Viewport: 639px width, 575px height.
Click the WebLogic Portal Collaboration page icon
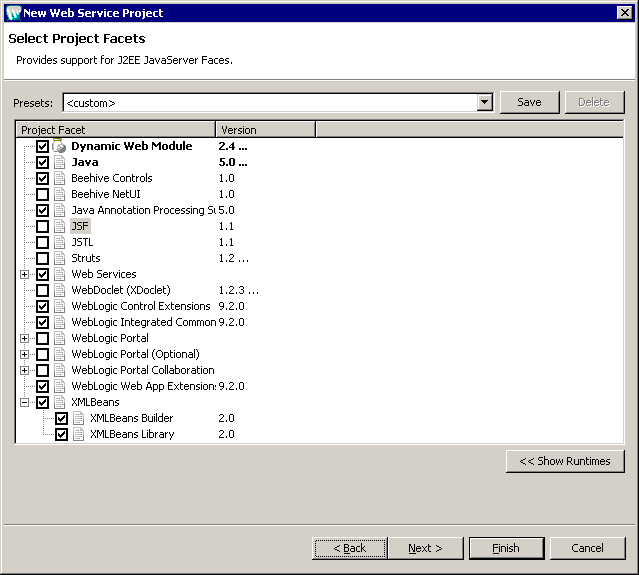coord(59,370)
